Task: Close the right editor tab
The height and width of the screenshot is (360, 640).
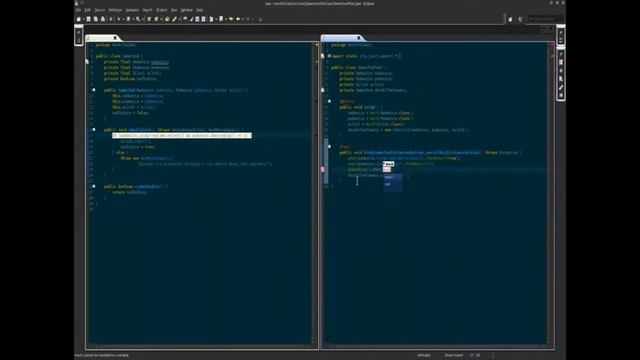Action: pos(358,38)
